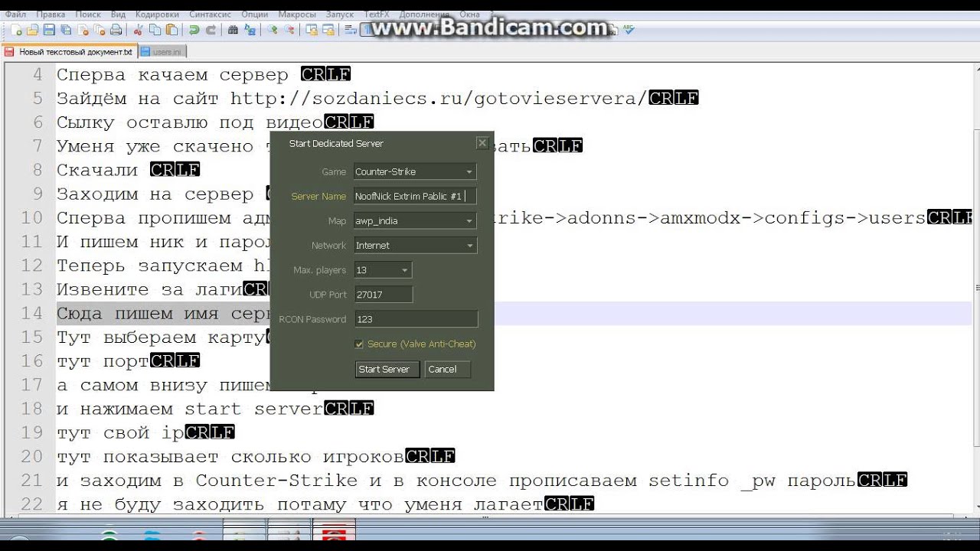Create a new document with the New icon

(x=16, y=31)
